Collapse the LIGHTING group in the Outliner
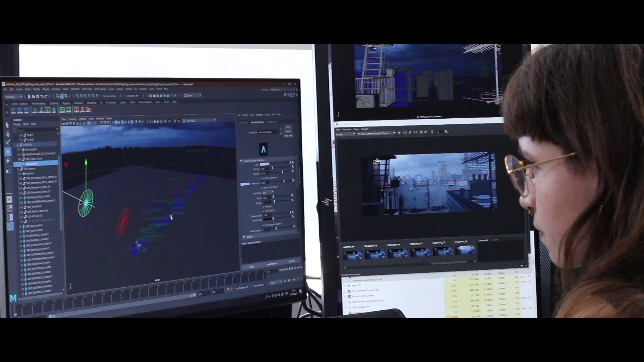644x362 pixels. pos(18,144)
